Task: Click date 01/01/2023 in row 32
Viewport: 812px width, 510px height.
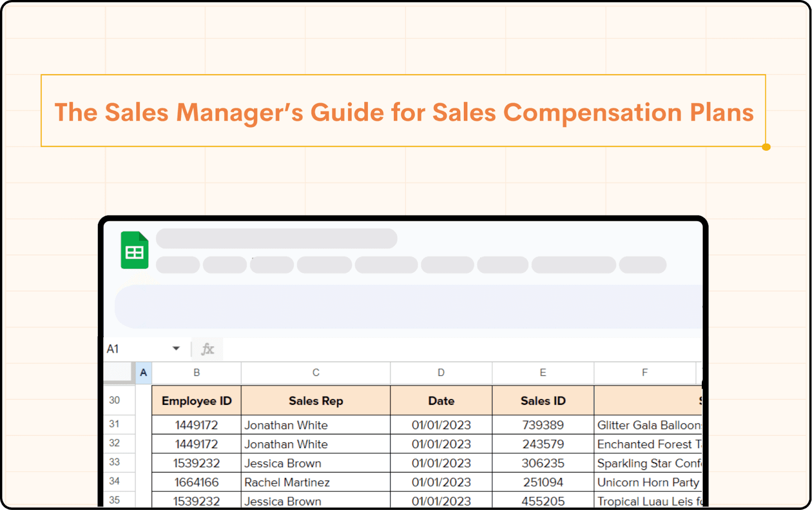Action: coord(441,444)
